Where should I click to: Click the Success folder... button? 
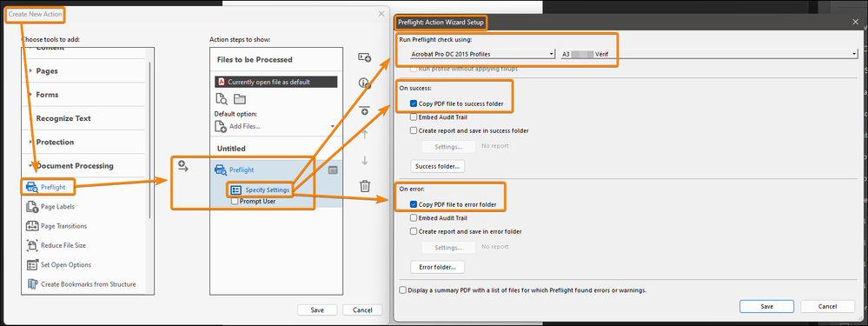point(437,166)
